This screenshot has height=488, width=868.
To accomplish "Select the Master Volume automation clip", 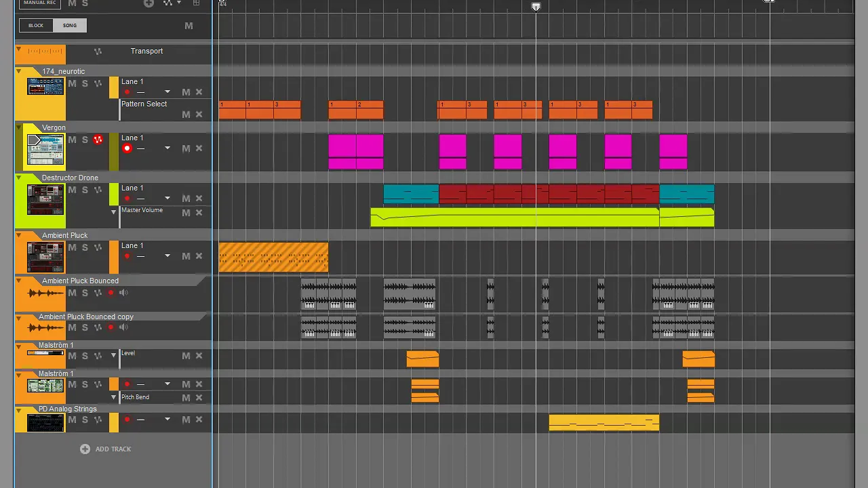I will point(515,218).
